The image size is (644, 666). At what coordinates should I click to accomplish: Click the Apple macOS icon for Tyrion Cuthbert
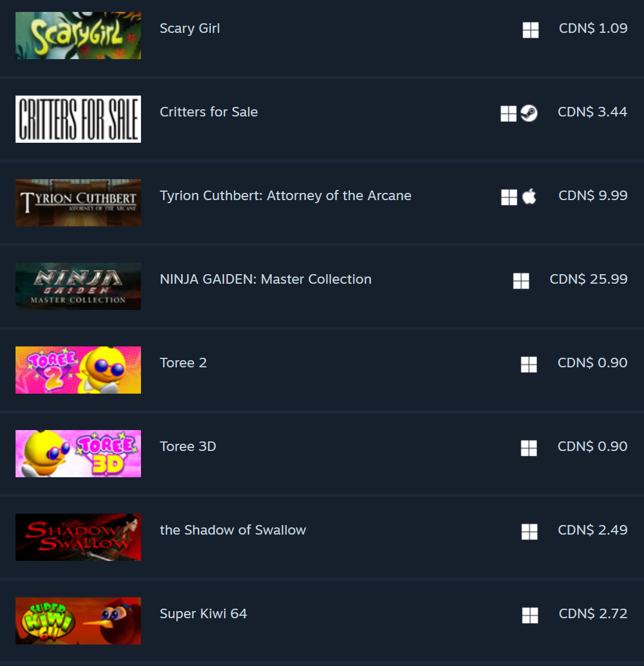(529, 197)
